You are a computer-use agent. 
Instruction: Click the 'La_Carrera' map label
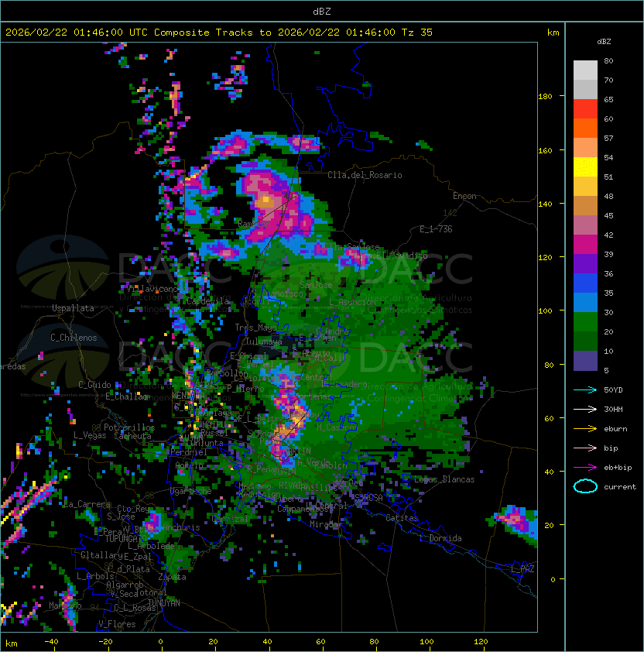(x=87, y=504)
